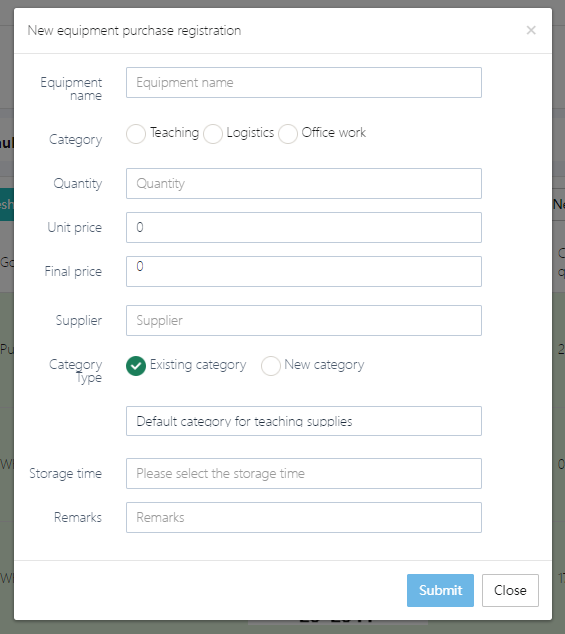Viewport: 565px width, 634px height.
Task: Click the Close button in dialog footer
Action: pyautogui.click(x=510, y=590)
